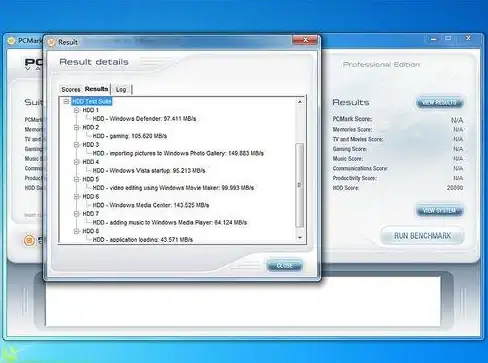Click the scroll up arrow in results tree
488x363 pixels.
coord(300,102)
